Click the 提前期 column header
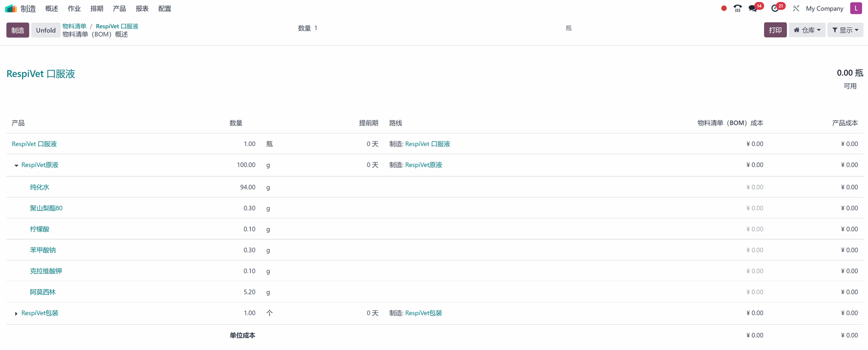The width and height of the screenshot is (868, 350). pos(368,123)
